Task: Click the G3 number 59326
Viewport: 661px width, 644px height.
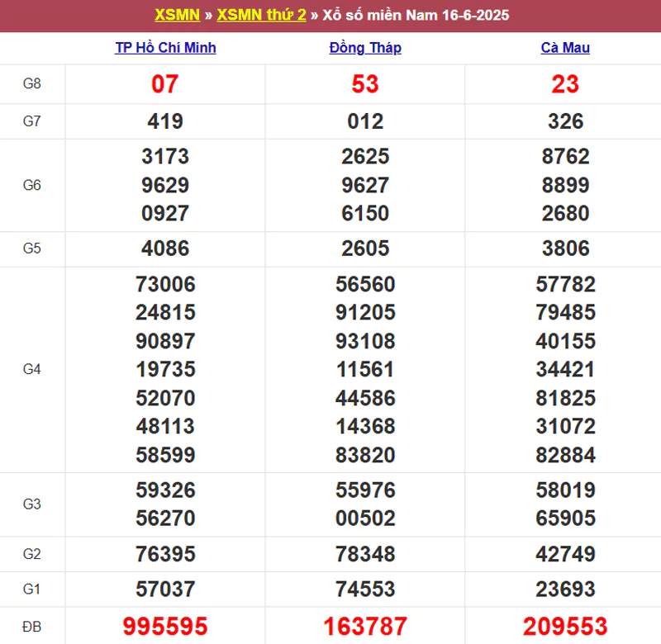Action: tap(165, 490)
